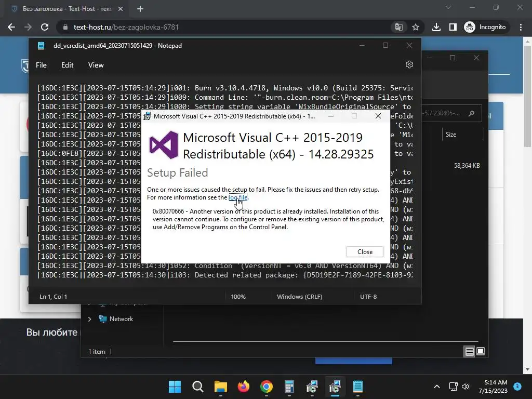Click Windows (CRLF) in Notepad status bar
532x399 pixels.
tap(299, 297)
